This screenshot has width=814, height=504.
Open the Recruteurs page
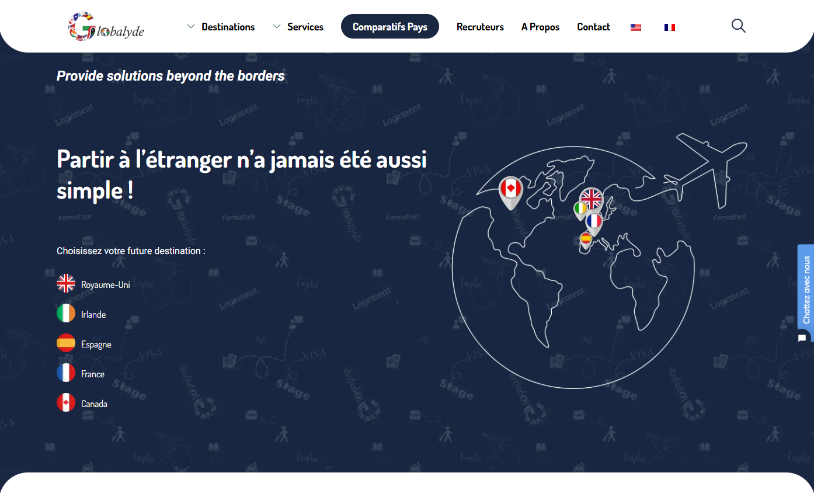480,27
